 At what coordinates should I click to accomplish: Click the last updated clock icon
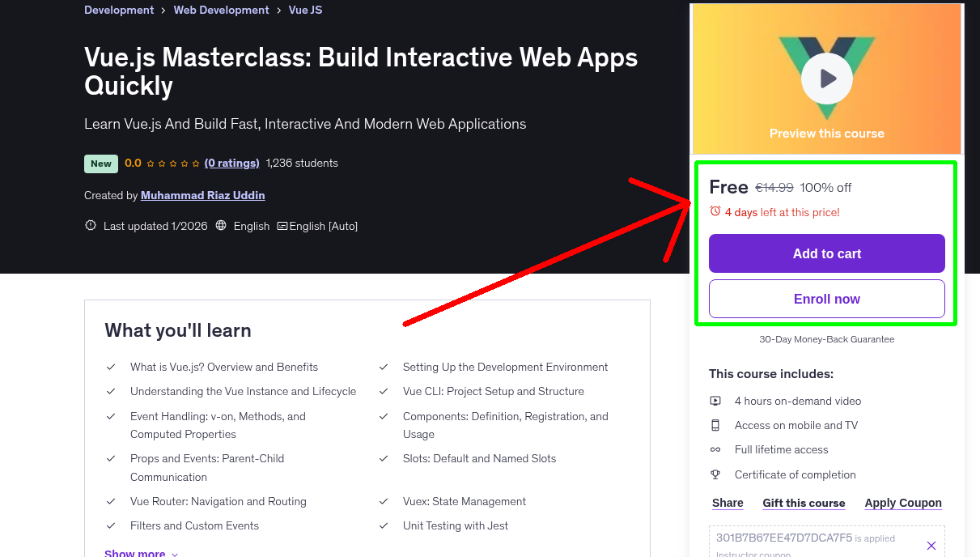pyautogui.click(x=90, y=225)
